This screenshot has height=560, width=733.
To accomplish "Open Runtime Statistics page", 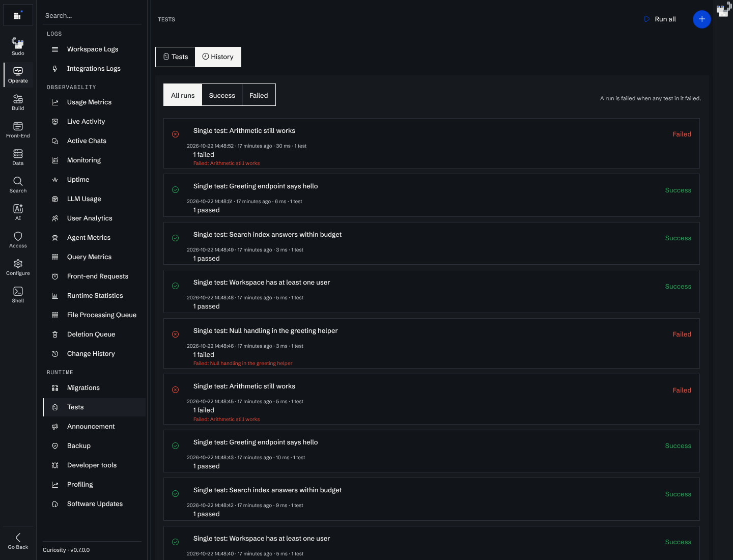I will 94,296.
